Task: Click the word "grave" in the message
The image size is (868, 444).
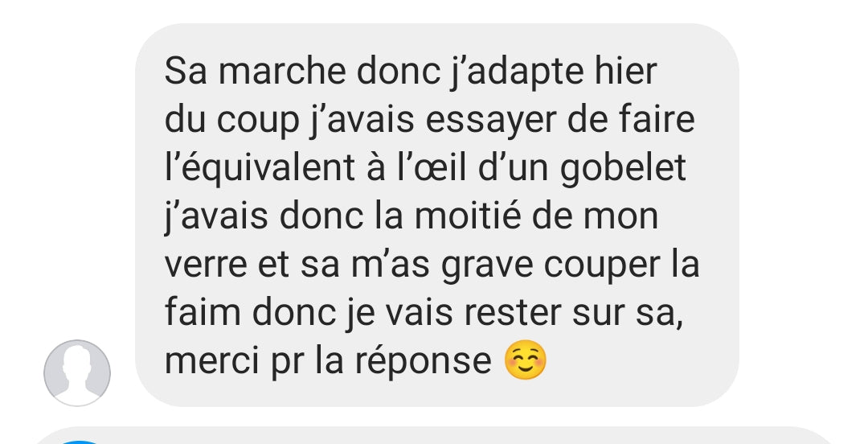Action: click(487, 266)
